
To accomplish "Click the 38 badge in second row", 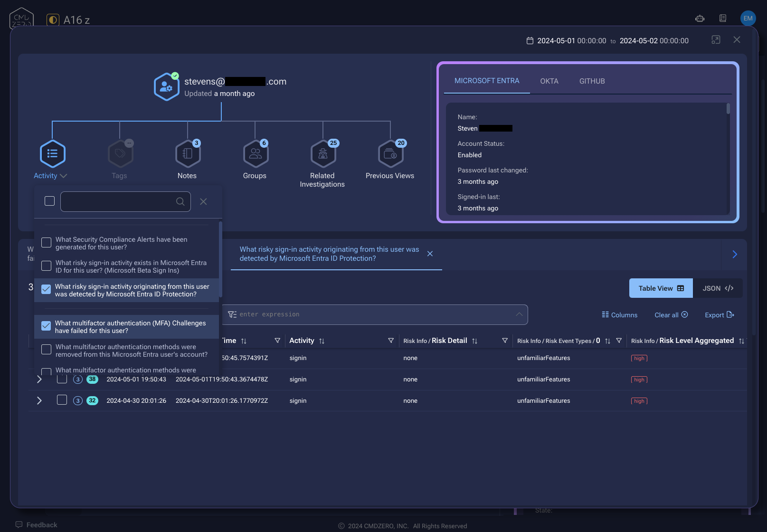I will 92,379.
